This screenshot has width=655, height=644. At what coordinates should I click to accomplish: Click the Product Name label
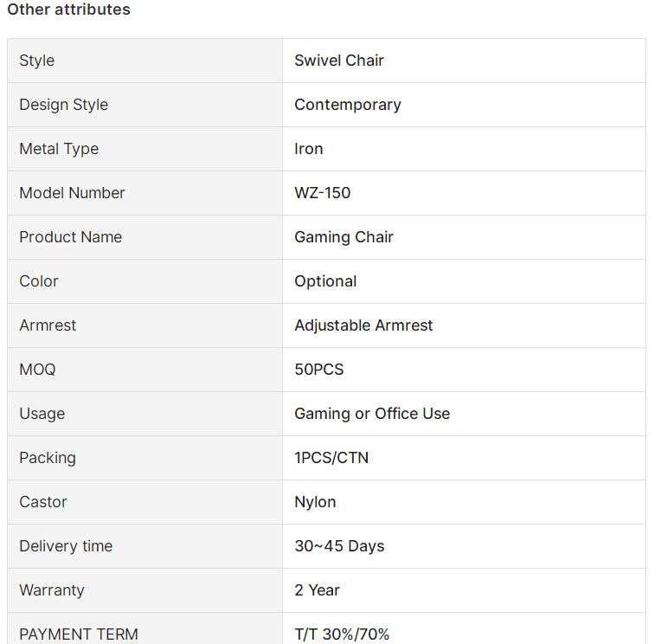pos(71,237)
